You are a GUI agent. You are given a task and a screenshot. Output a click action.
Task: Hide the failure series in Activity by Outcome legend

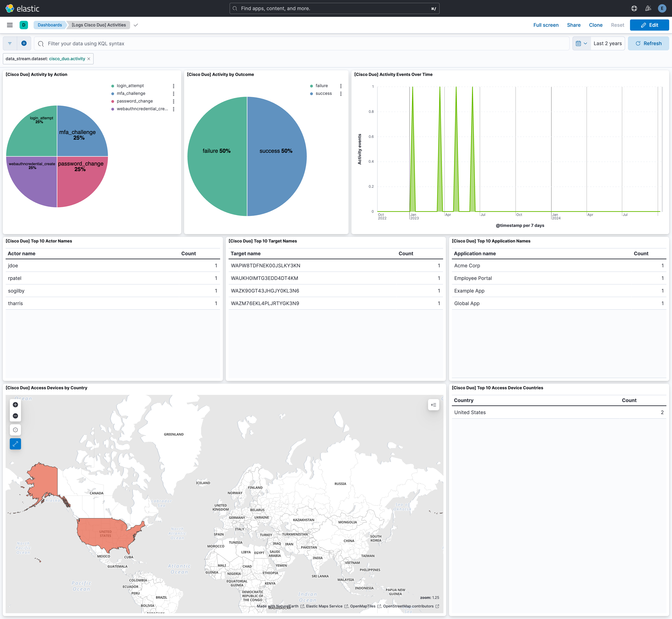pos(321,86)
